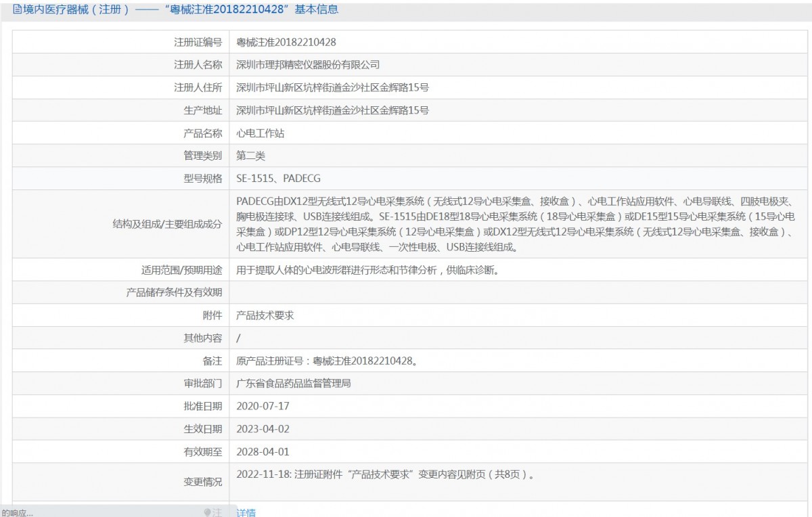Click the 其他内容 label
Viewport: 812px width, 517px height.
[x=202, y=338]
